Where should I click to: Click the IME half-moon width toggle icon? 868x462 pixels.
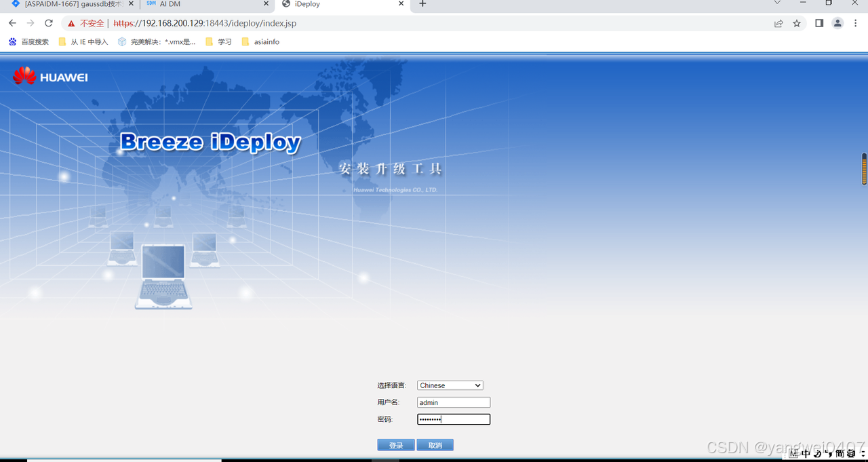click(818, 453)
